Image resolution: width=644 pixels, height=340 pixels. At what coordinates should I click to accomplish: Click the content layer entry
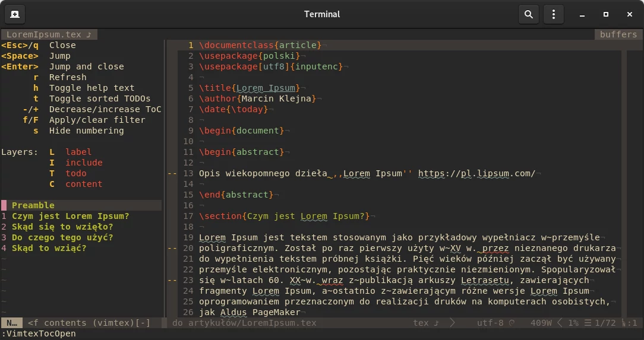pos(84,184)
